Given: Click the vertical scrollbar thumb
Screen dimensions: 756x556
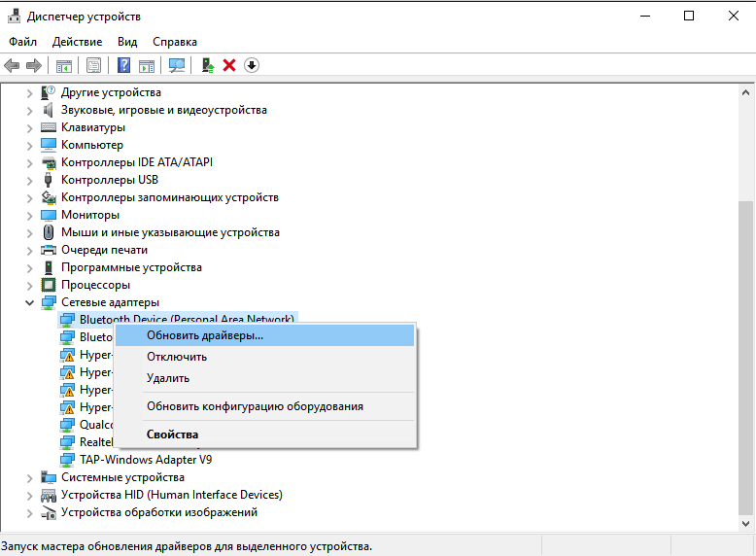Looking at the screenshot, I should [x=746, y=358].
